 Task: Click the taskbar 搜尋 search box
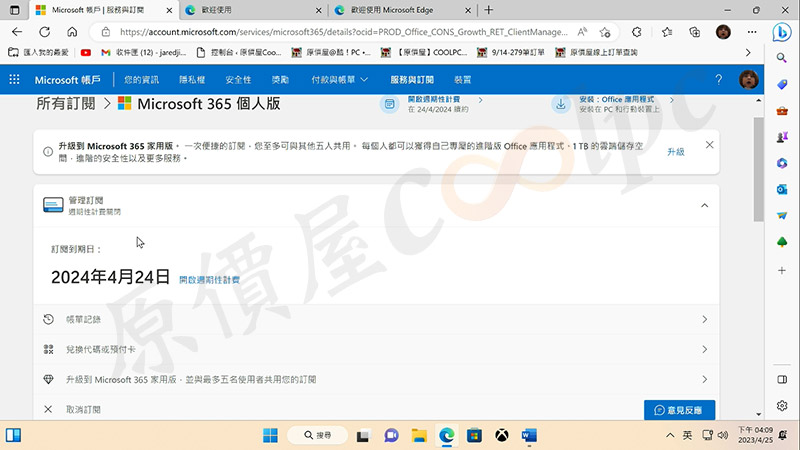point(317,435)
